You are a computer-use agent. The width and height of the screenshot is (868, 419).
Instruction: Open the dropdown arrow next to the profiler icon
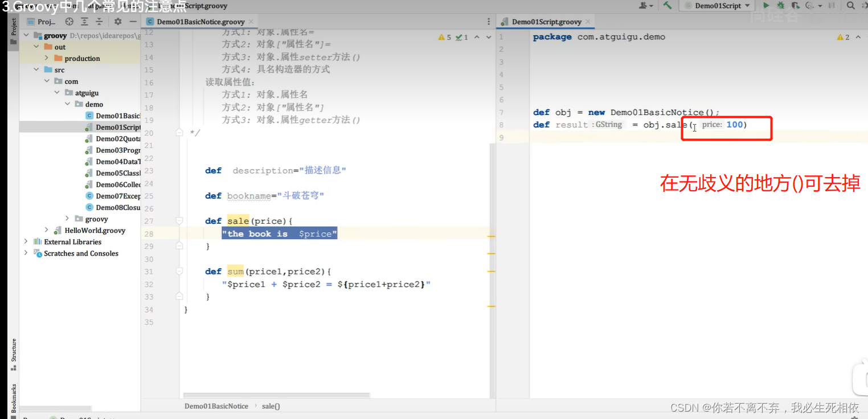[820, 6]
